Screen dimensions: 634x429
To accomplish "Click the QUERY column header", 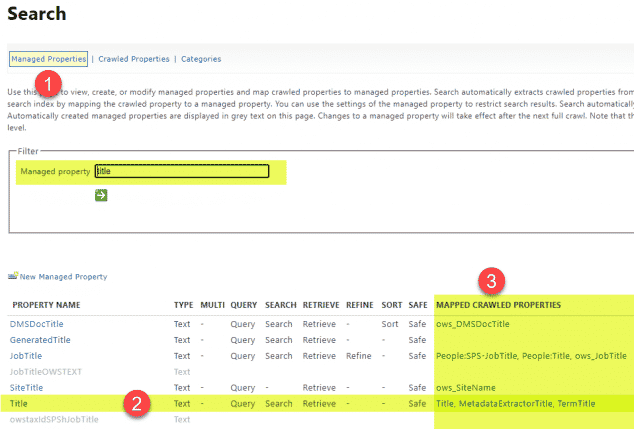I will click(244, 305).
